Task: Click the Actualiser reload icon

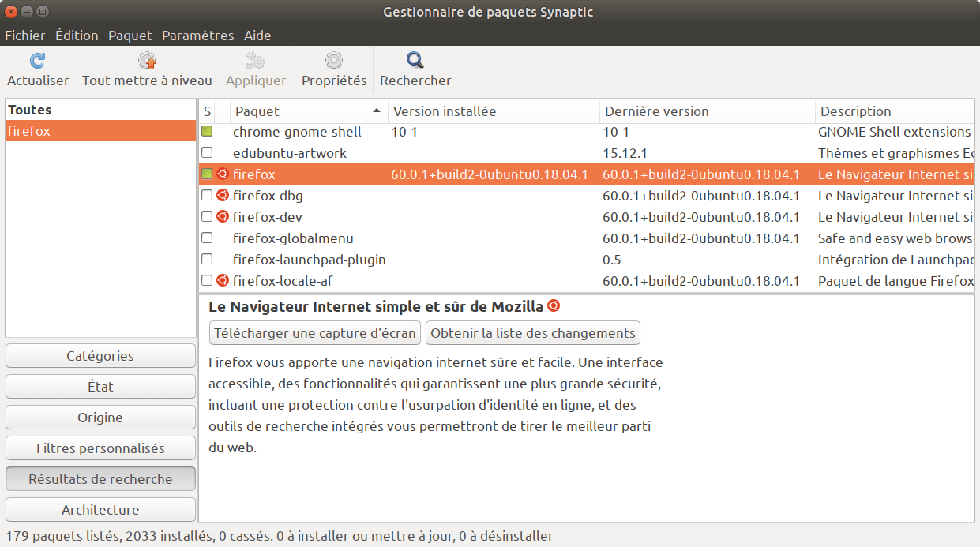Action: coord(37,61)
